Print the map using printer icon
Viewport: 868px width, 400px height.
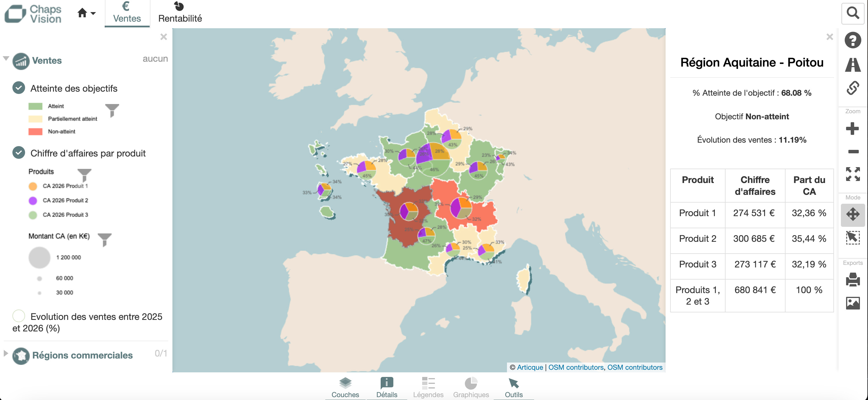tap(852, 280)
